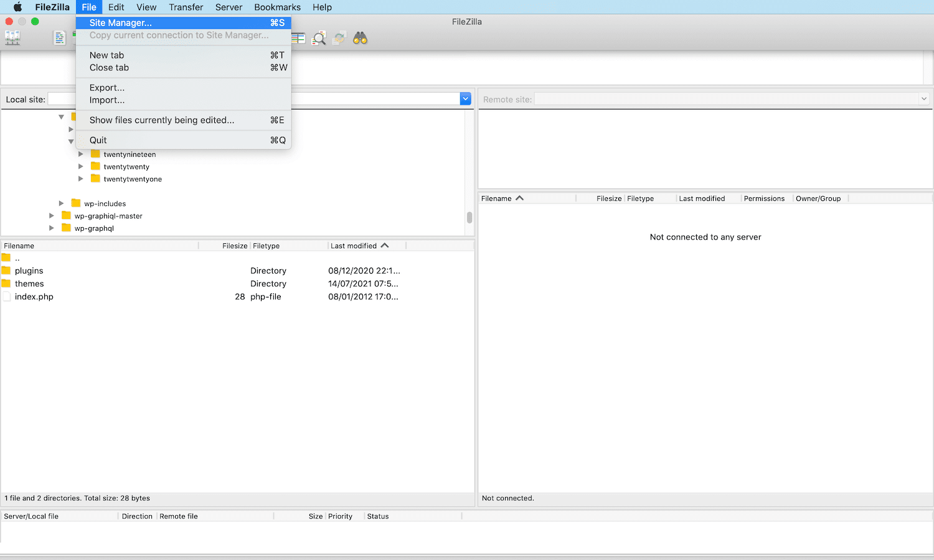The image size is (934, 560).
Task: Open the plugins folder in file list
Action: [x=28, y=271]
